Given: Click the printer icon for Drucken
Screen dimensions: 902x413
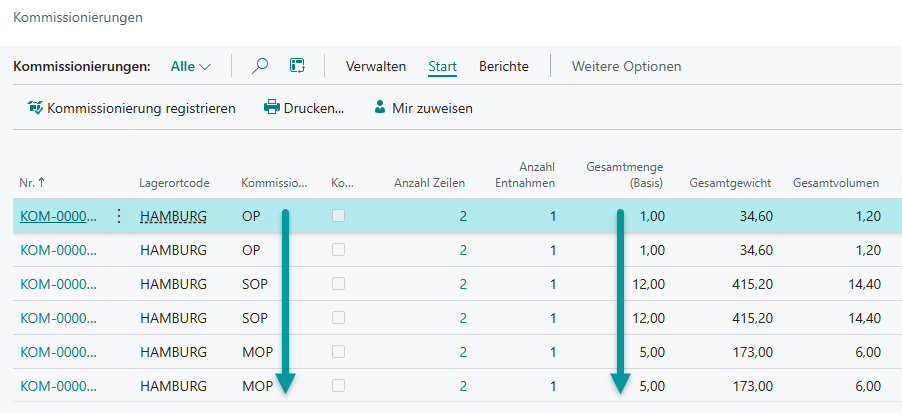Looking at the screenshot, I should [x=272, y=108].
